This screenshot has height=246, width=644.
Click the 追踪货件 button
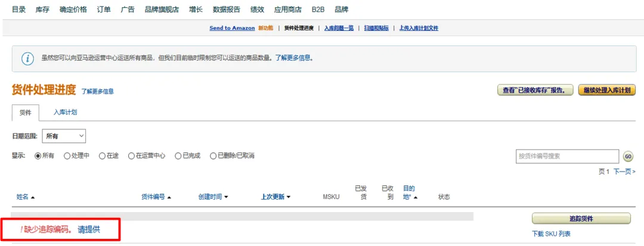pyautogui.click(x=581, y=219)
